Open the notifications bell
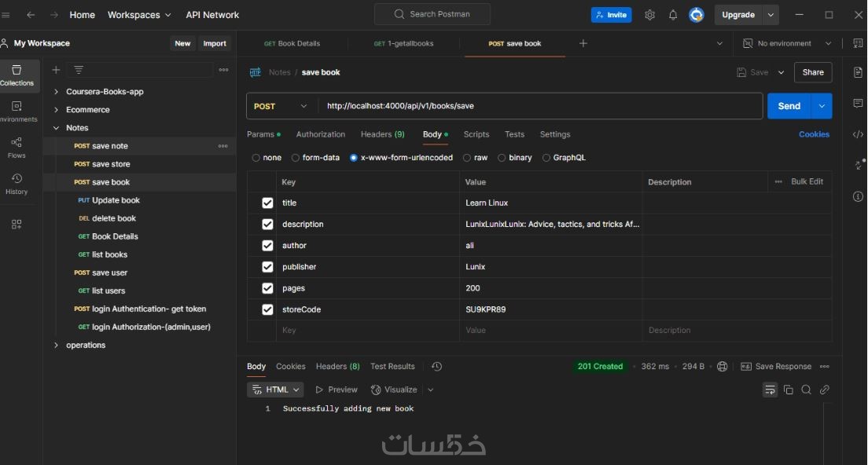Viewport: 868px width, 465px height. tap(672, 15)
